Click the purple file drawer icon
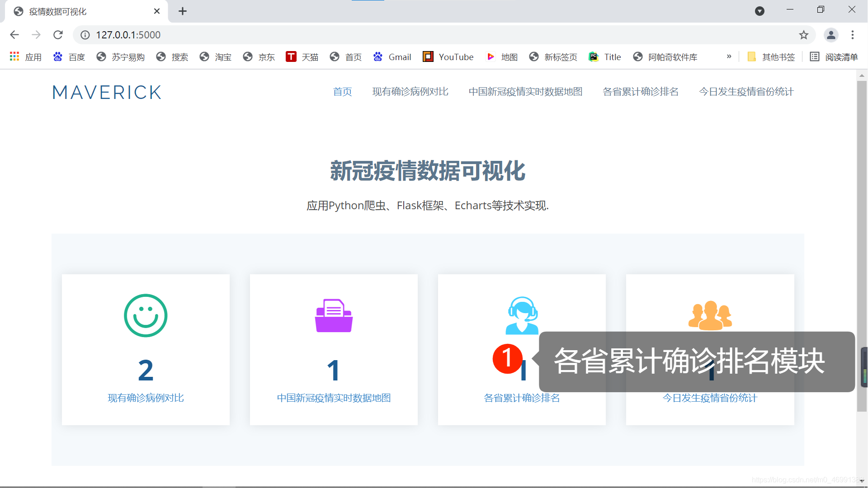This screenshot has width=868, height=488. [x=334, y=315]
